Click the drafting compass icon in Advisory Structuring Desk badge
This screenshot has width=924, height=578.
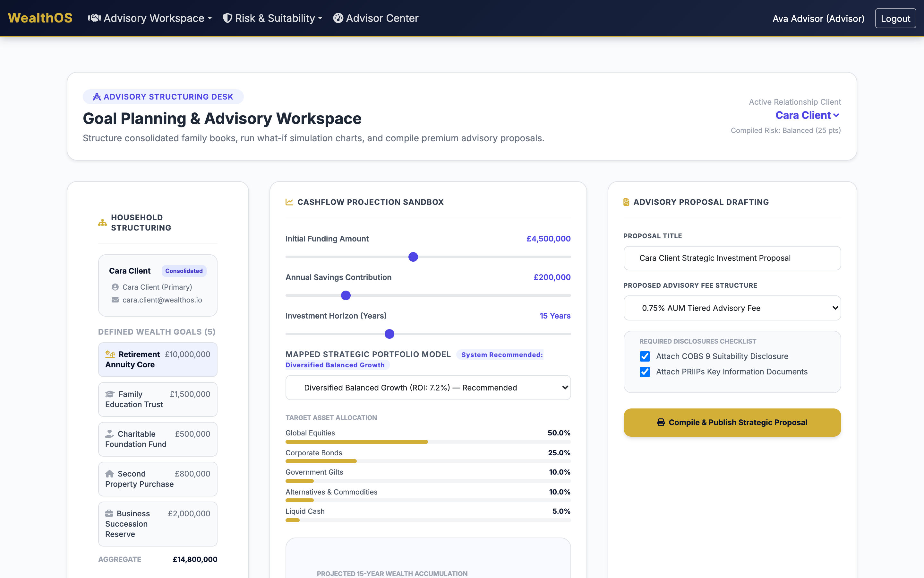[97, 97]
